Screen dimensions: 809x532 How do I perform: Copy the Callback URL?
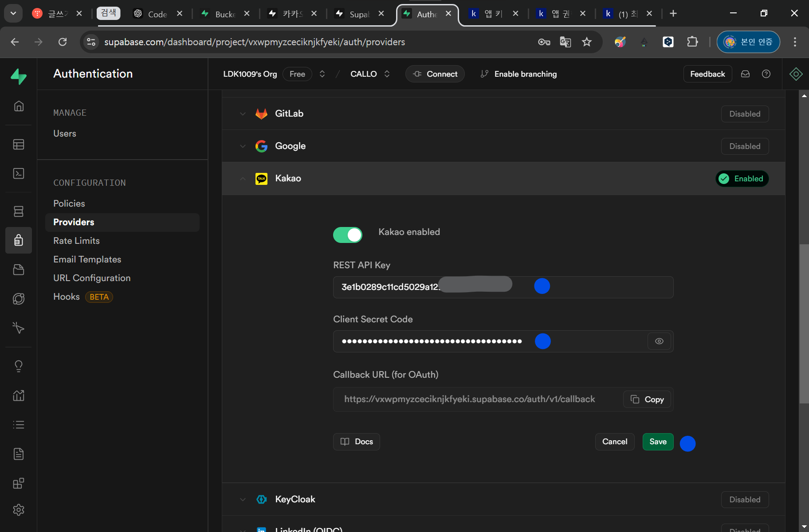(647, 399)
